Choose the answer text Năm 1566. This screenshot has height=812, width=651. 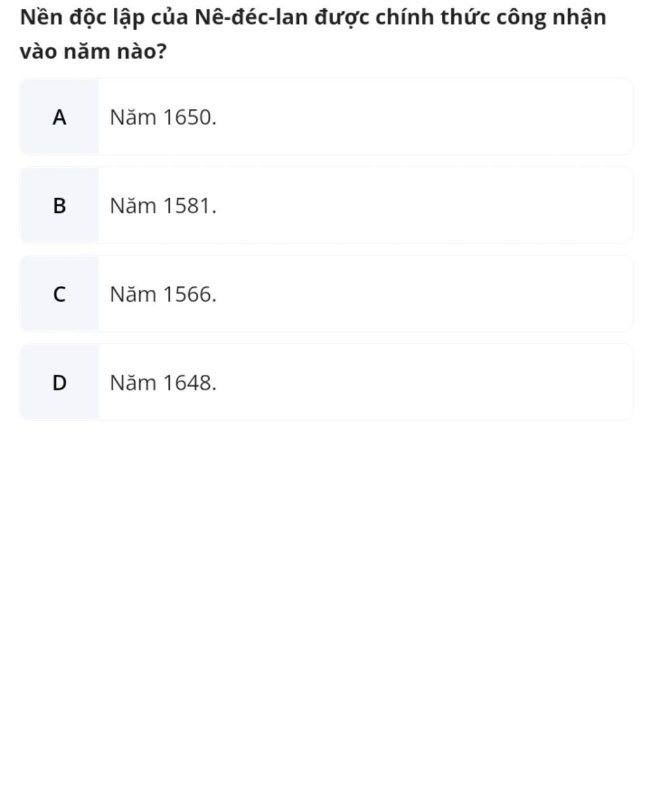(163, 294)
